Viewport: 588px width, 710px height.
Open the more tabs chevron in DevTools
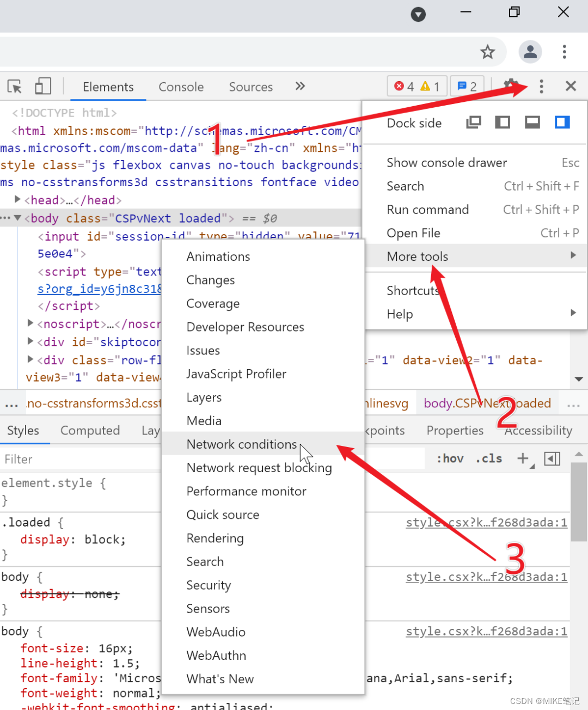[300, 86]
